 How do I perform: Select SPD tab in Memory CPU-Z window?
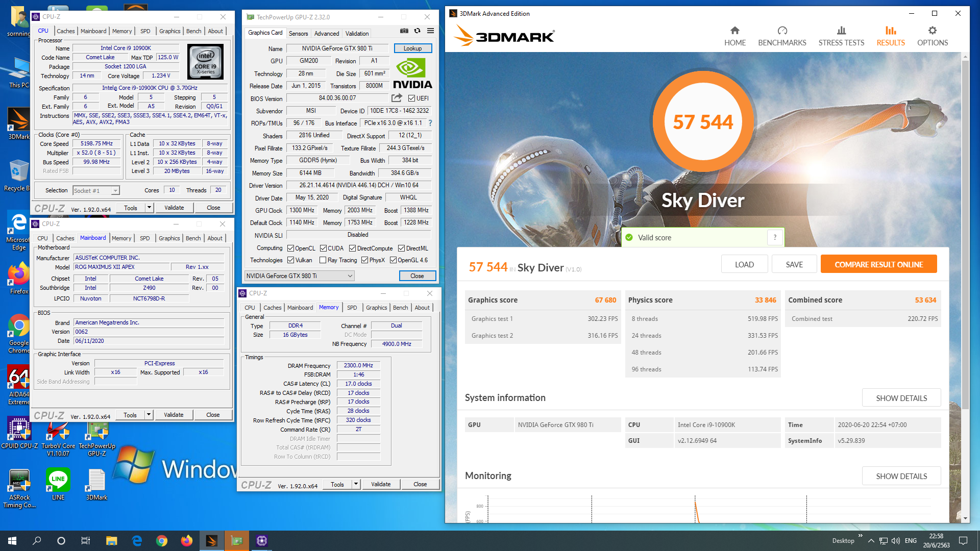352,308
